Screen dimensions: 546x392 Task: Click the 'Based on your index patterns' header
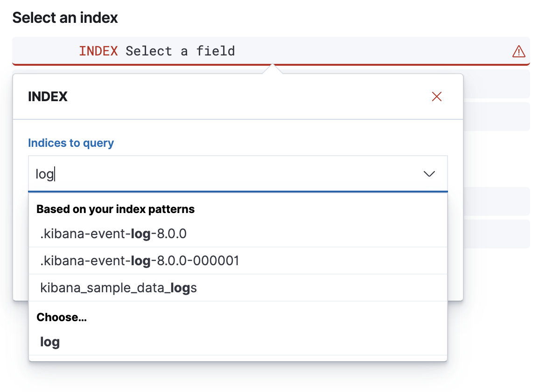tap(115, 209)
